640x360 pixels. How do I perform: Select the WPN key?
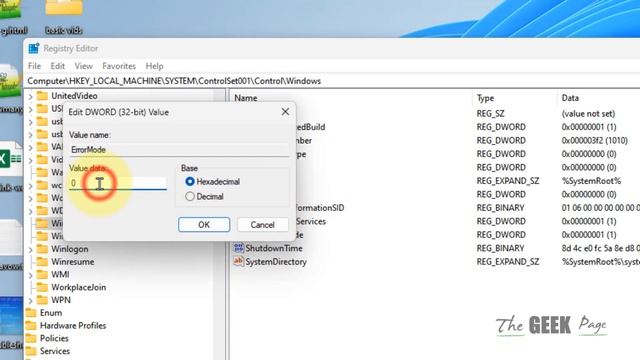click(x=61, y=300)
